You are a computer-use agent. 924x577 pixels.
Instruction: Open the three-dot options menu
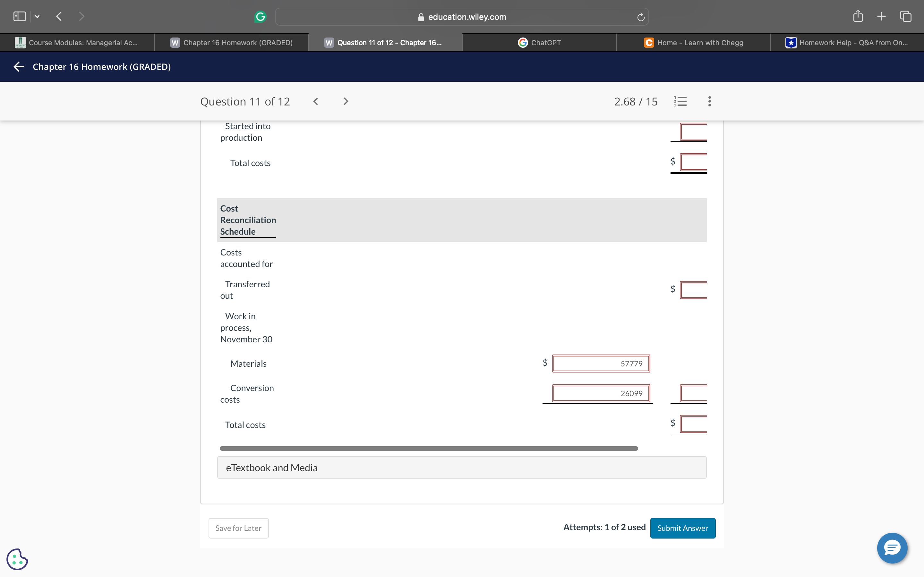click(x=709, y=101)
